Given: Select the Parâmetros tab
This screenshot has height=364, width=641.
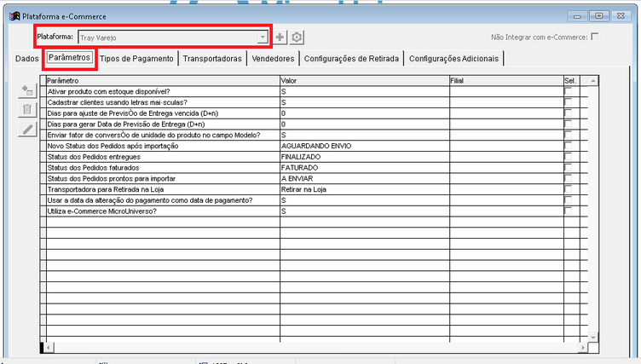Looking at the screenshot, I should click(x=69, y=57).
